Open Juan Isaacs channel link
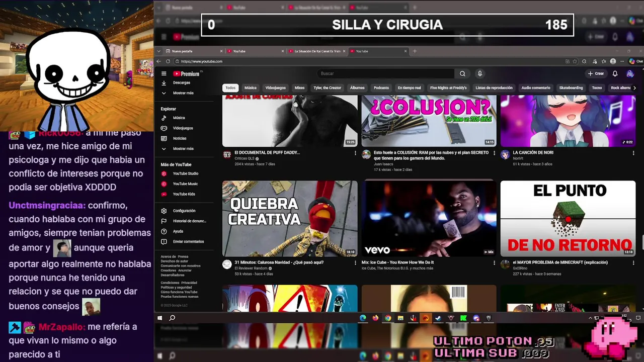The image size is (644, 362). [x=382, y=164]
